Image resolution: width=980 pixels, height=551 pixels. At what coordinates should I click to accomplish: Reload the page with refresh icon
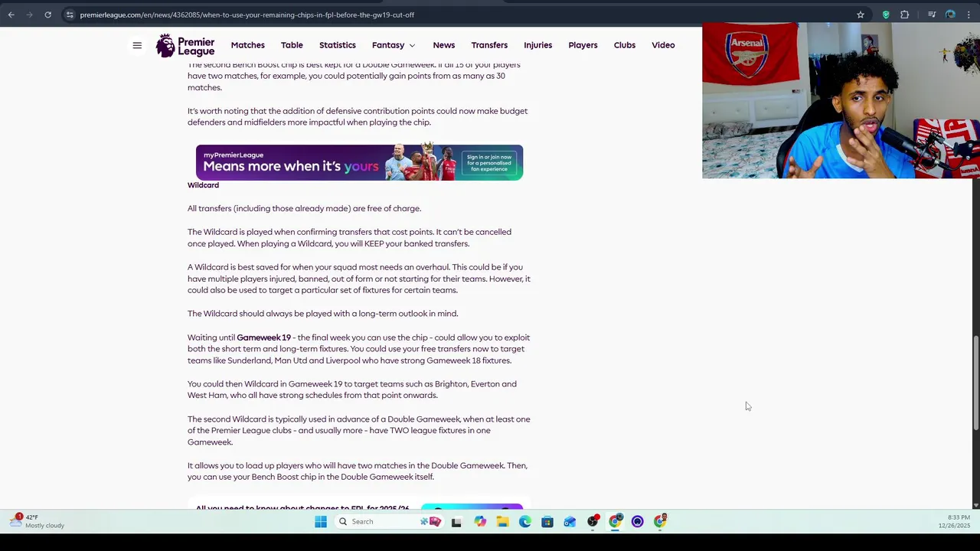[x=47, y=15]
